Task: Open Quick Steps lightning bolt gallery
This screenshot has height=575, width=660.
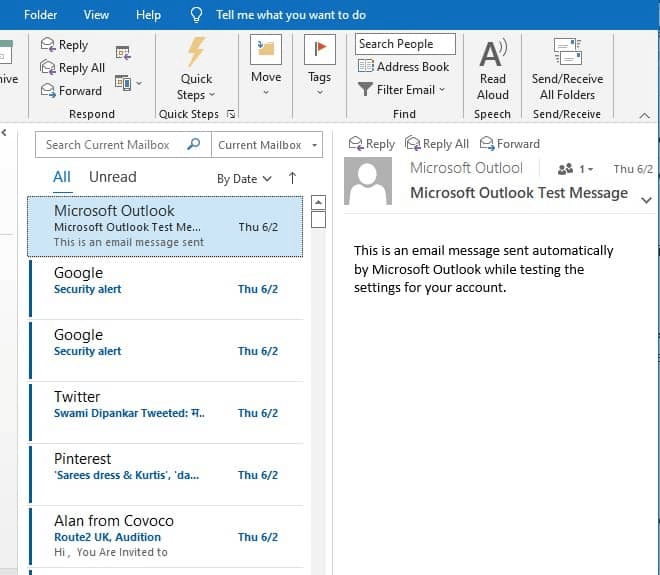Action: tap(196, 69)
